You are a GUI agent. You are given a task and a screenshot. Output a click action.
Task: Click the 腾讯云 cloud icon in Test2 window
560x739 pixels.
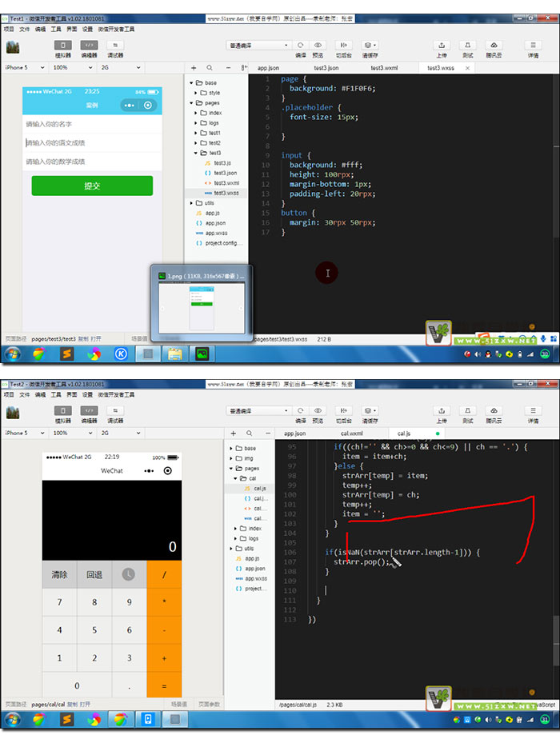494,410
